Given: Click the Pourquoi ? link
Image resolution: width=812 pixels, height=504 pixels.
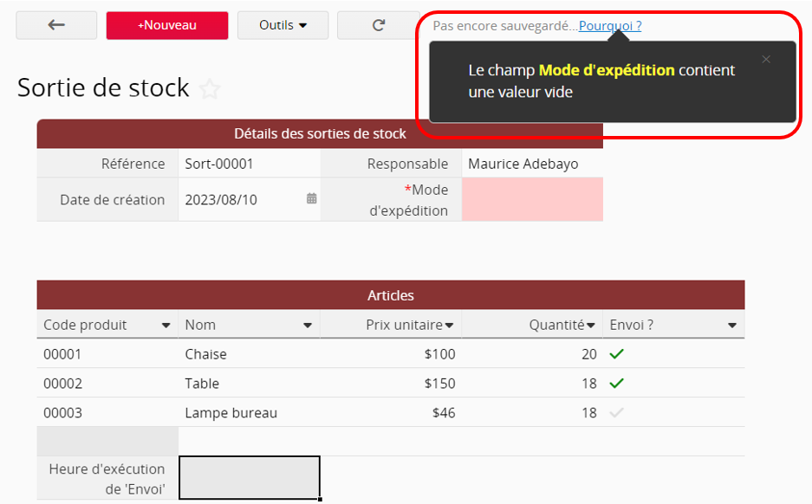Looking at the screenshot, I should [x=610, y=26].
